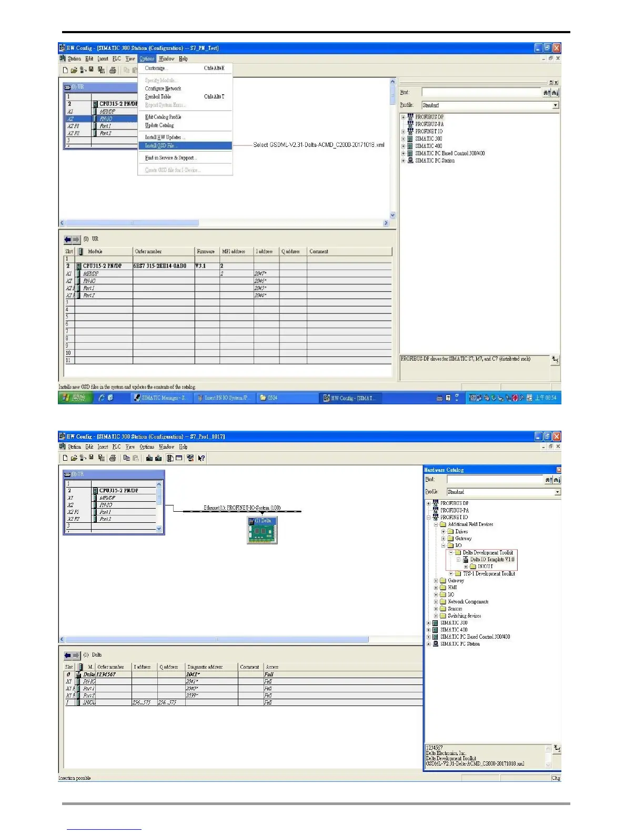Choose Symbol Table in Options menu
Image resolution: width=644 pixels, height=834 pixels.
[185, 97]
